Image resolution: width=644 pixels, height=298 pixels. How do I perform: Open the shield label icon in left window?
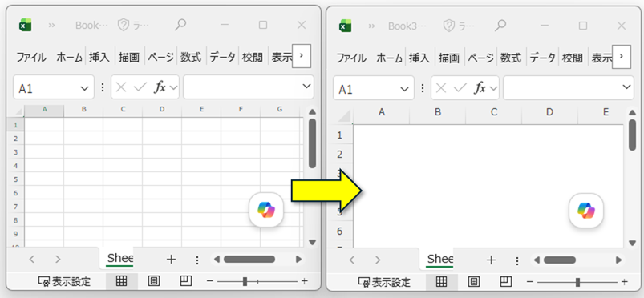tap(124, 26)
